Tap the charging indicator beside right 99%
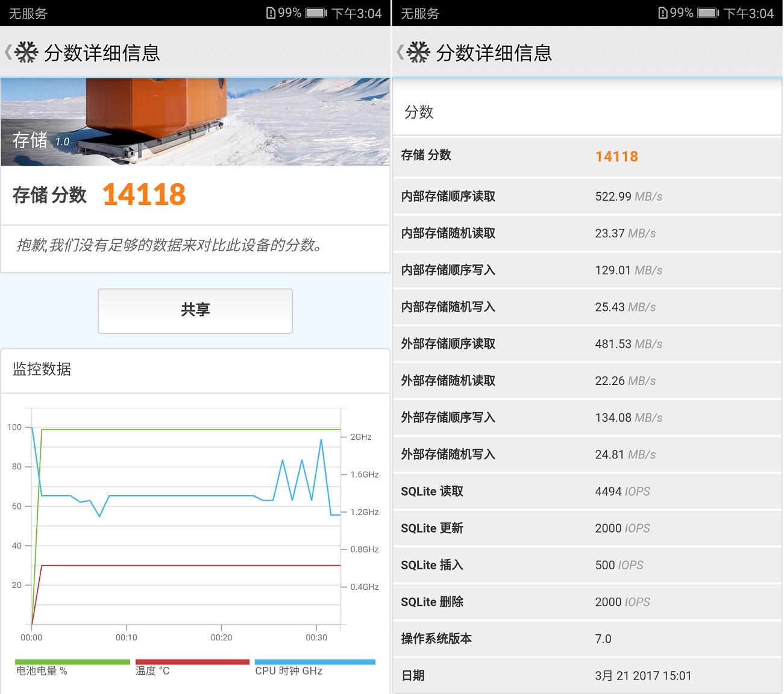The height and width of the screenshot is (694, 784). coord(663,12)
